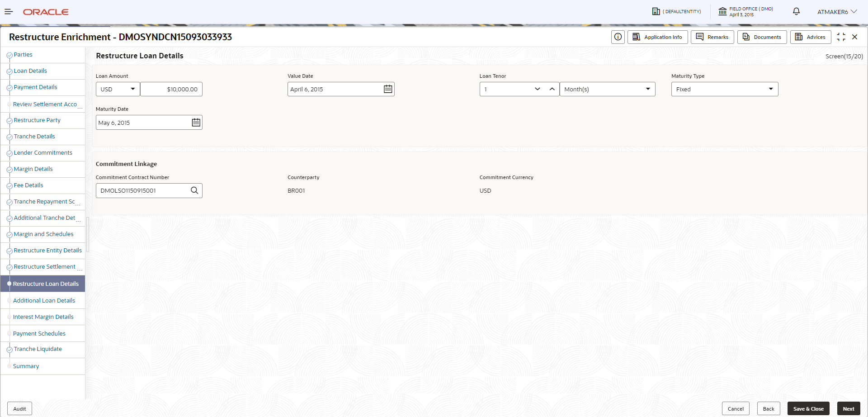Open the Value Date calendar picker
Viewport: 868px width, 417px height.
coord(388,89)
